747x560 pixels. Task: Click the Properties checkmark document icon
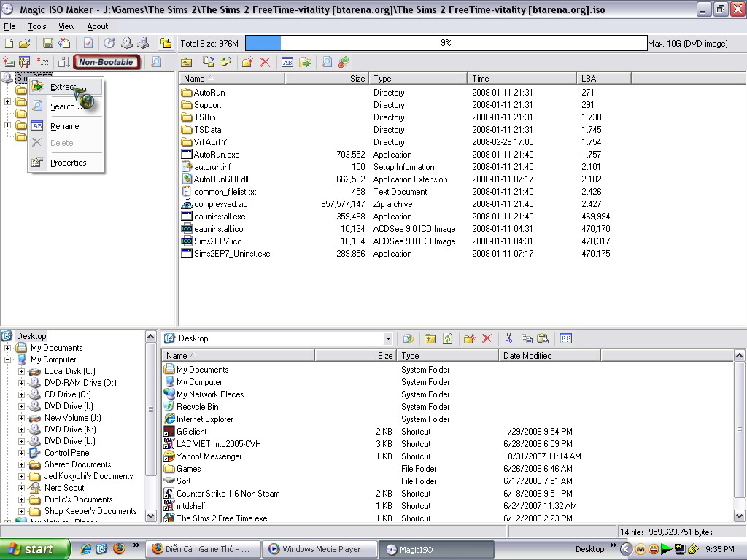coord(88,43)
